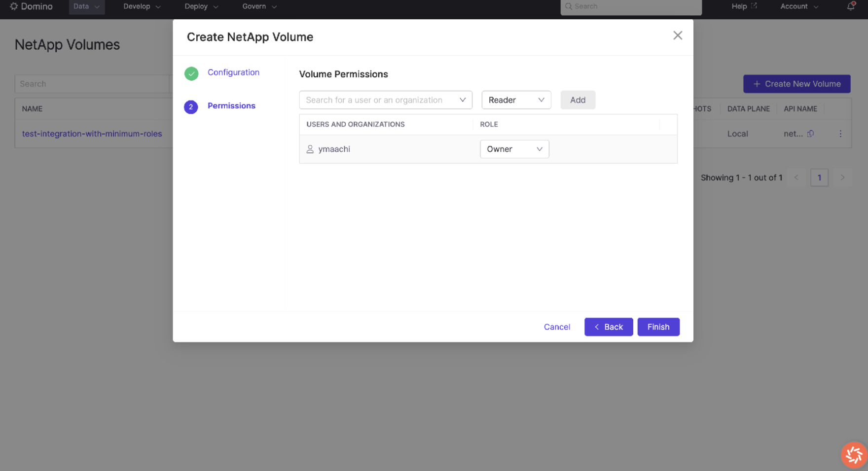868x471 pixels.
Task: Open the notifications bell
Action: pyautogui.click(x=851, y=6)
